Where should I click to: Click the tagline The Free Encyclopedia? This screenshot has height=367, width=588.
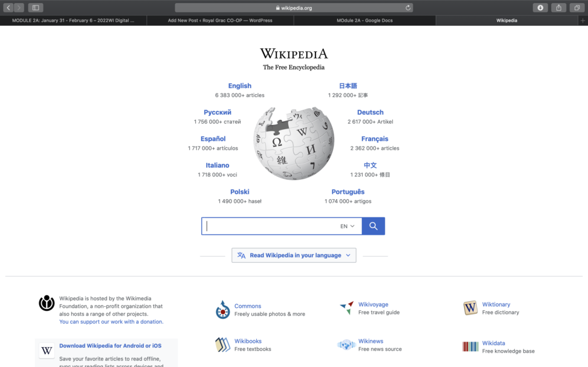click(294, 68)
